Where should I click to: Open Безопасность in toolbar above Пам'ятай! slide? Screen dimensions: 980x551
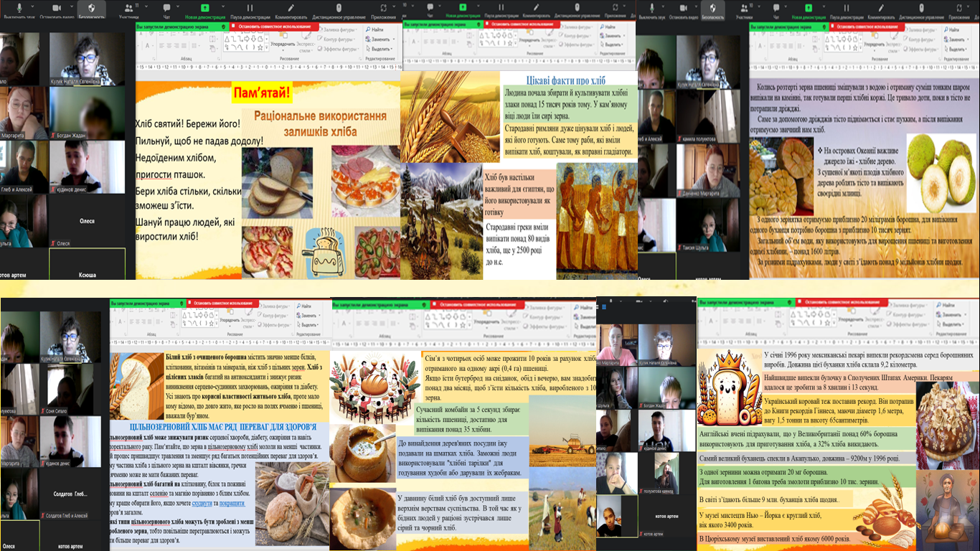tap(90, 10)
